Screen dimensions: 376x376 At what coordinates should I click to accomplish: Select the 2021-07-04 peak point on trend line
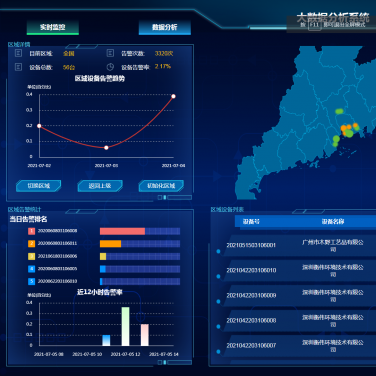[173, 96]
